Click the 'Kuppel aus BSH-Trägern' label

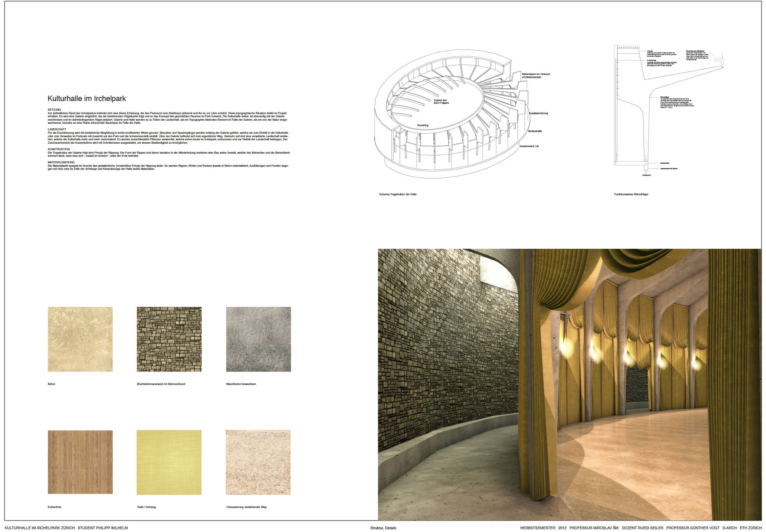(x=441, y=101)
